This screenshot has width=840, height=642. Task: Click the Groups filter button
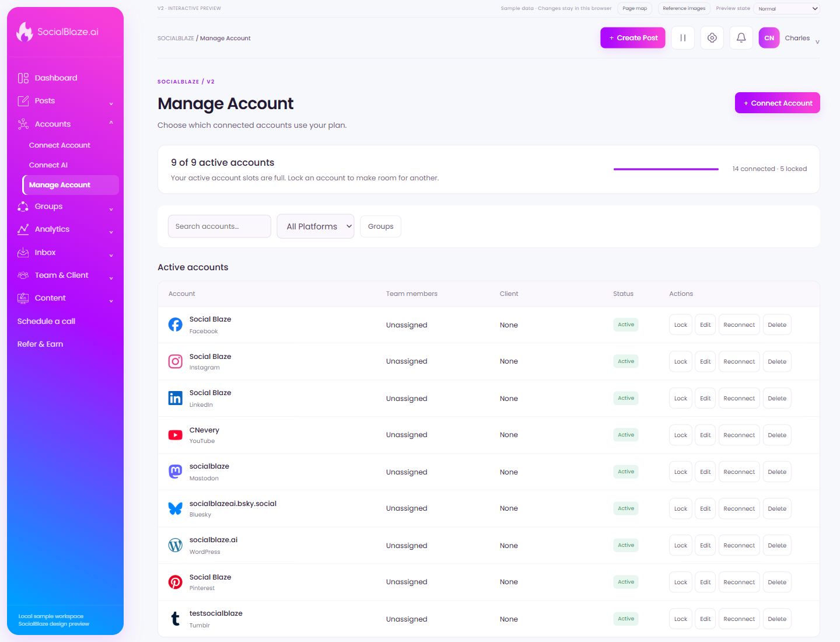pos(380,226)
